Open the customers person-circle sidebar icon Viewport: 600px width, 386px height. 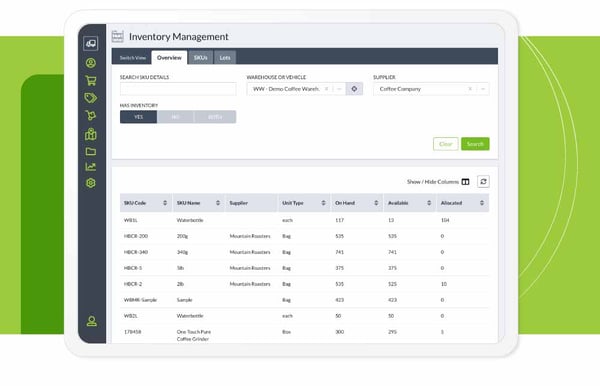pos(91,63)
